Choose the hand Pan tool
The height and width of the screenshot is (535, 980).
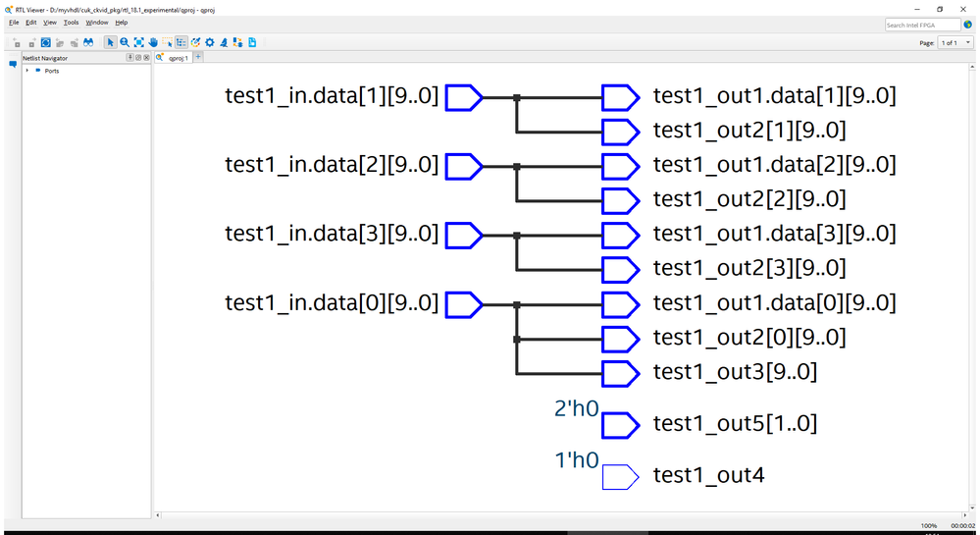153,43
